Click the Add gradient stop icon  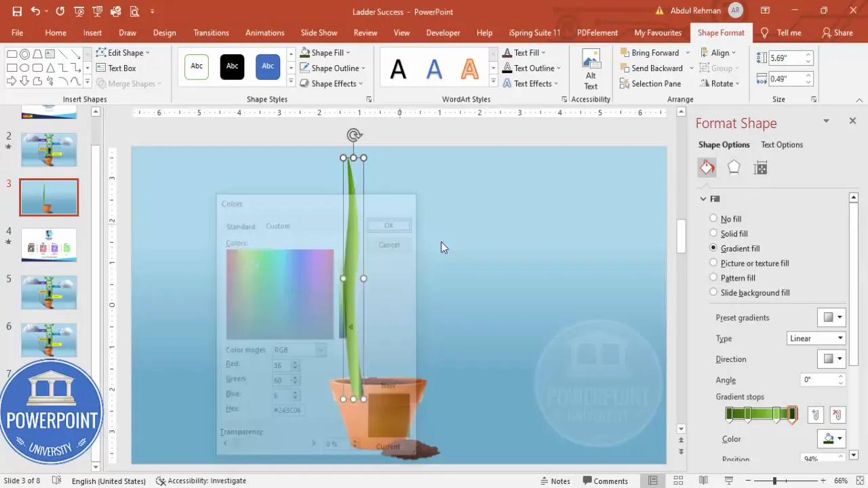(816, 415)
